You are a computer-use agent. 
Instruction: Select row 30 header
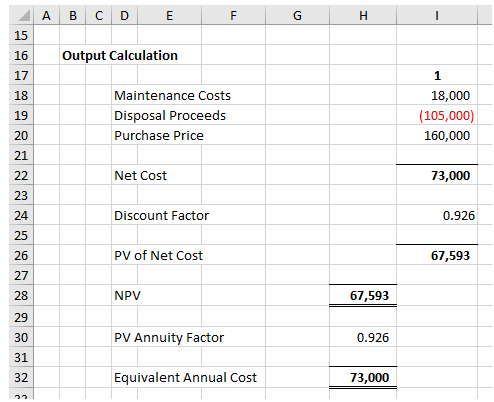21,337
